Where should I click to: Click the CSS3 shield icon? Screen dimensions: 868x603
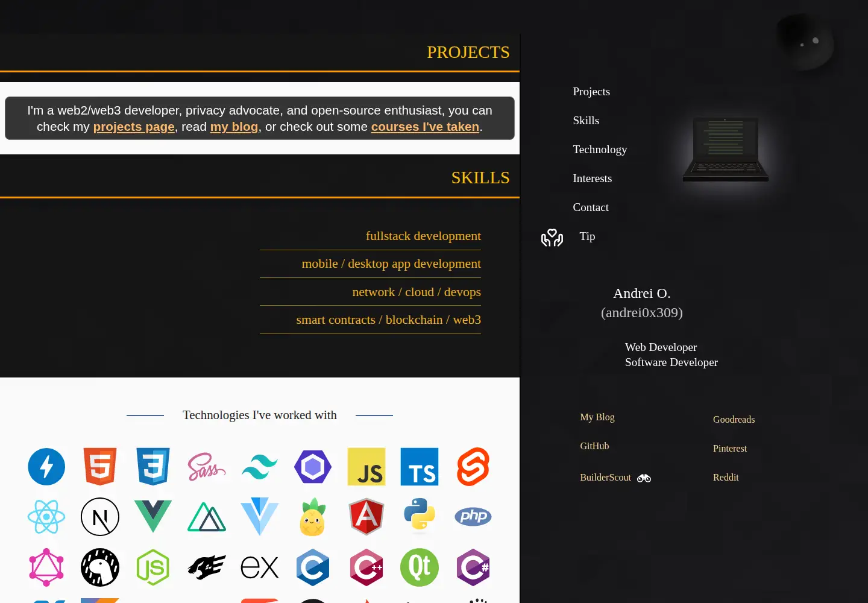[x=153, y=467]
